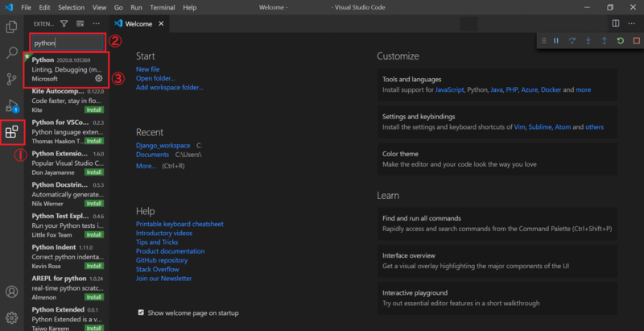Open the Explorer view in activity bar
The width and height of the screenshot is (644, 331).
[11, 27]
